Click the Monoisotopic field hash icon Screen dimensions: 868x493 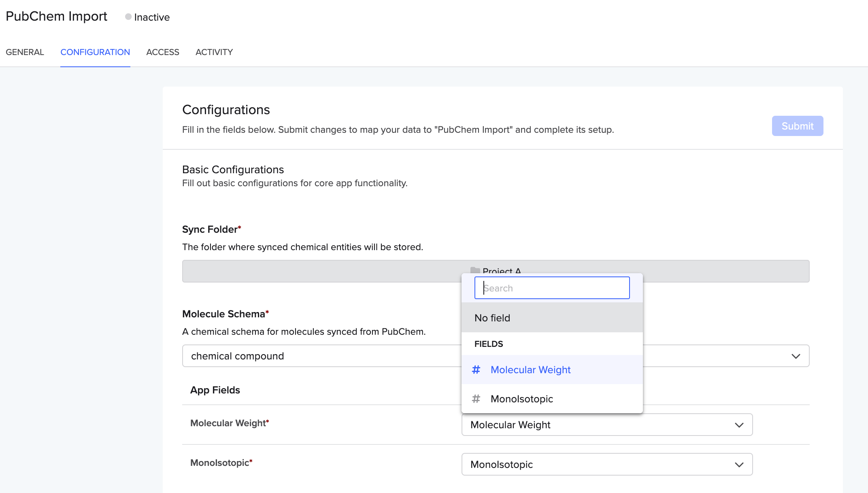(x=477, y=398)
